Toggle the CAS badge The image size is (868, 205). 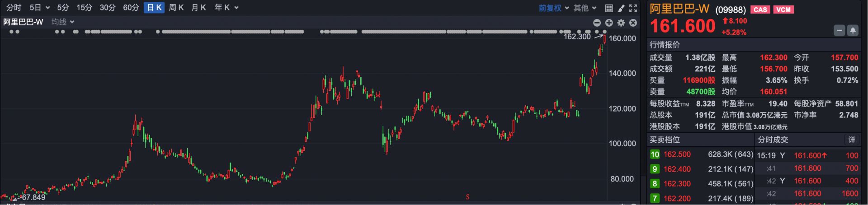[760, 9]
